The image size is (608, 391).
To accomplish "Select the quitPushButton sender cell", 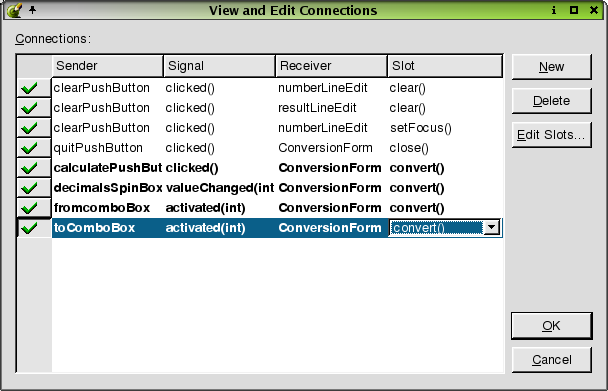I will click(108, 148).
